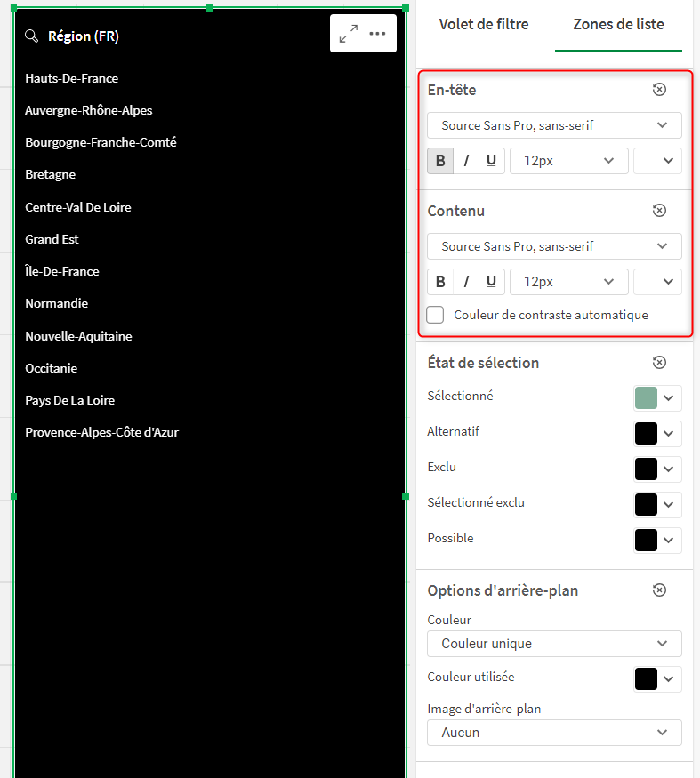
Task: Open the Contenu font size dropdown
Action: pyautogui.click(x=568, y=282)
